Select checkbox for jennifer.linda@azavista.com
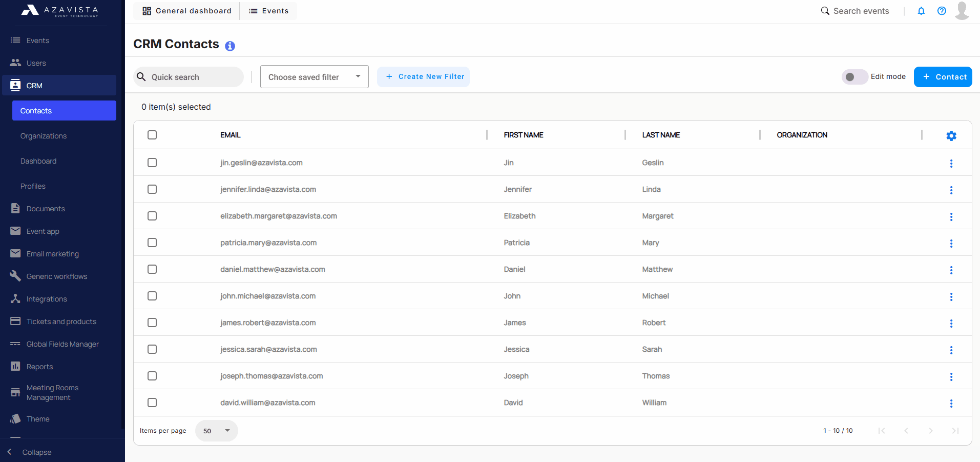This screenshot has width=980, height=462. pyautogui.click(x=152, y=189)
